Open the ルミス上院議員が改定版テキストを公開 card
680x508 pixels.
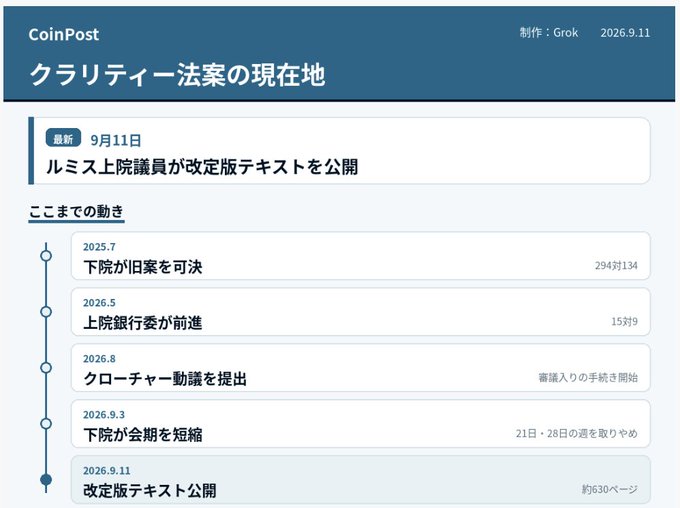339,151
